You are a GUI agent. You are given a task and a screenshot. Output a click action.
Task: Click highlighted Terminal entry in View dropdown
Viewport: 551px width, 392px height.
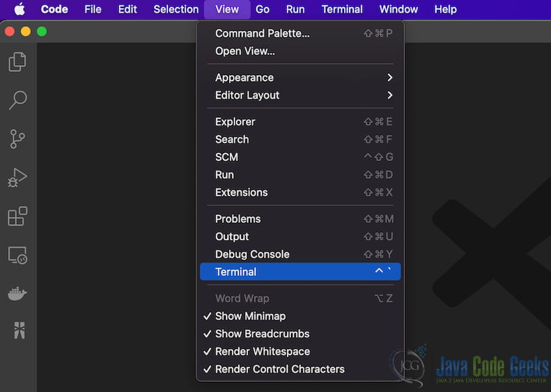click(x=300, y=272)
